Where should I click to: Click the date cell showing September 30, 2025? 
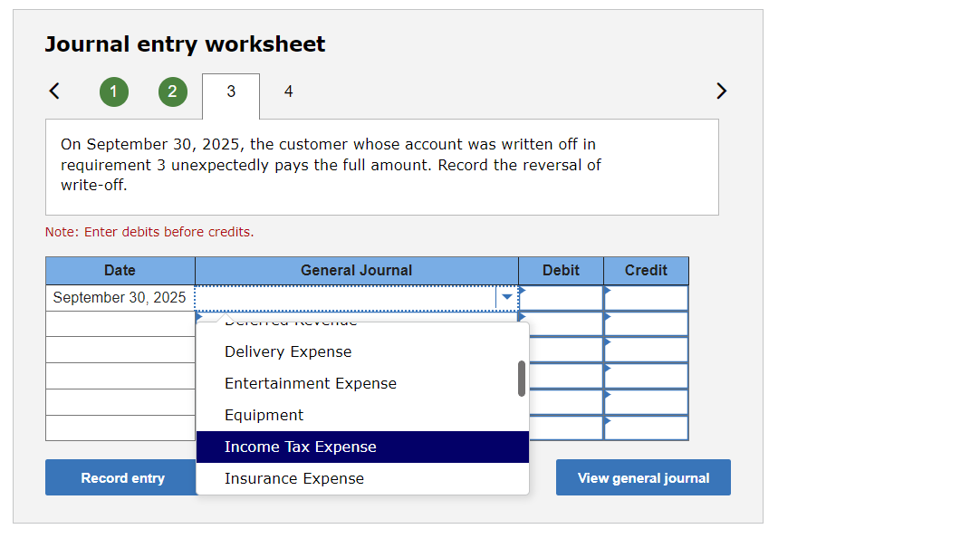click(120, 297)
